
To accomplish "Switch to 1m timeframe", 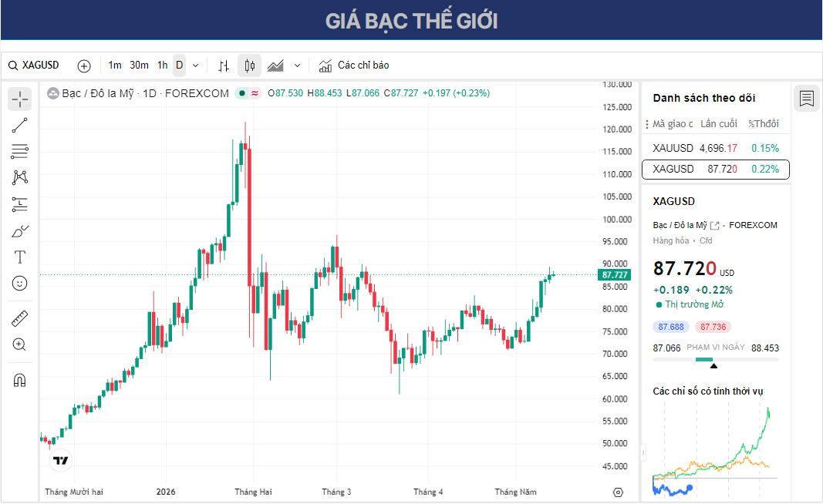I will coord(114,66).
